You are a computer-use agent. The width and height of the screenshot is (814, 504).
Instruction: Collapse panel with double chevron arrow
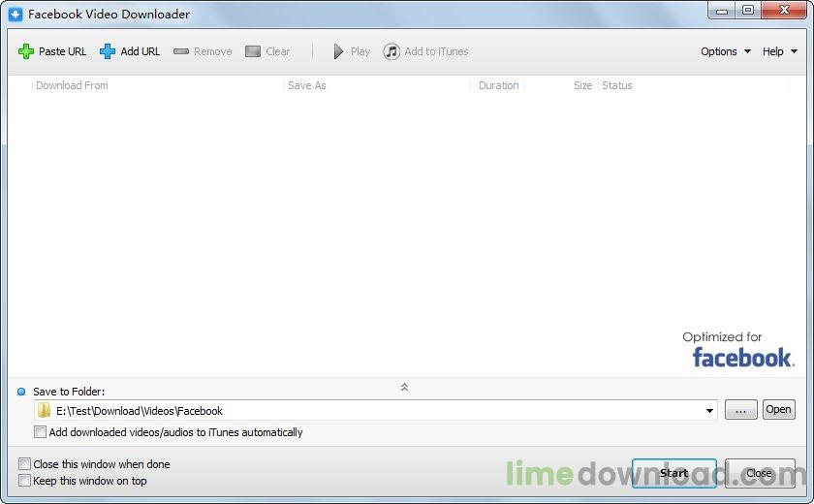click(x=404, y=388)
